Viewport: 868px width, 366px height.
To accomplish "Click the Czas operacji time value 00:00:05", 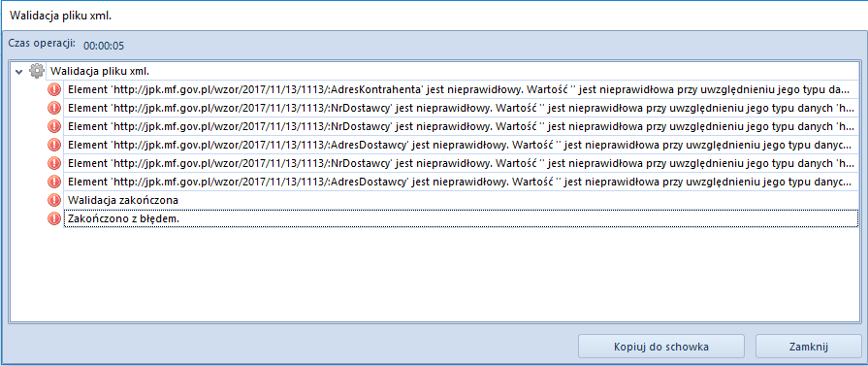I will tap(104, 46).
